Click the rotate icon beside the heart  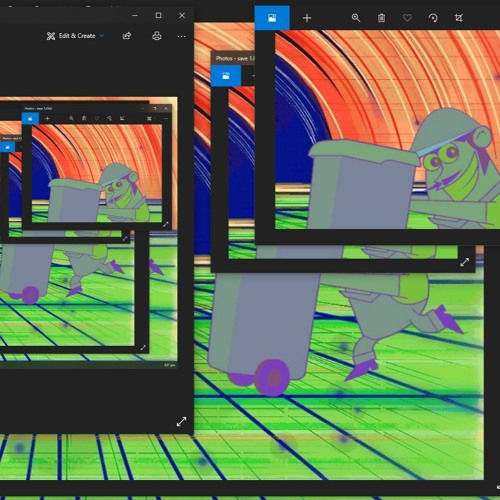(x=433, y=18)
